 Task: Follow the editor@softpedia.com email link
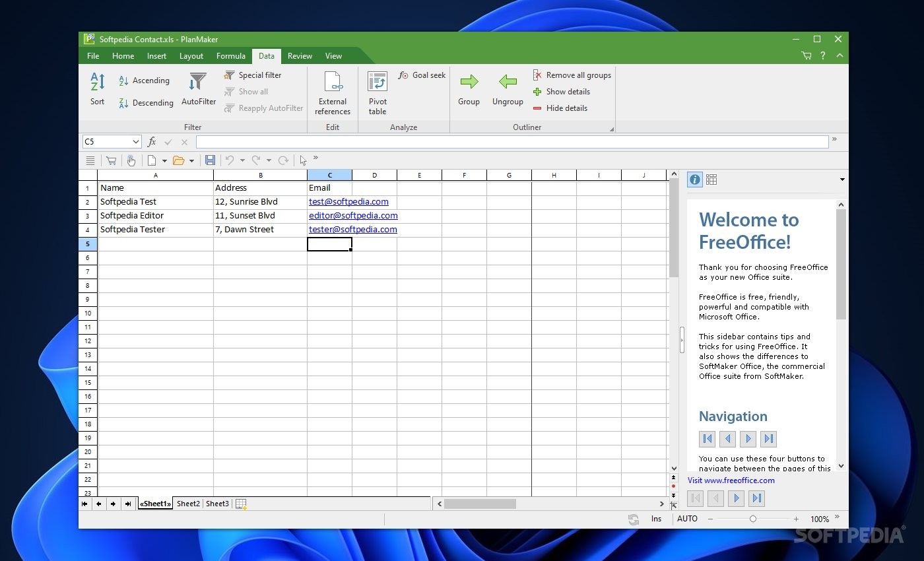tap(353, 216)
